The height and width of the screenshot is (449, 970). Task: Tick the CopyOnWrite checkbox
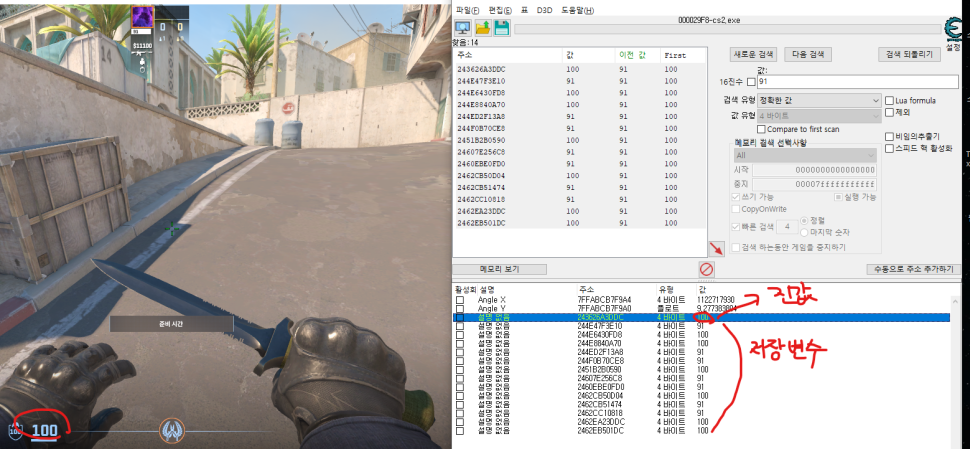click(736, 209)
